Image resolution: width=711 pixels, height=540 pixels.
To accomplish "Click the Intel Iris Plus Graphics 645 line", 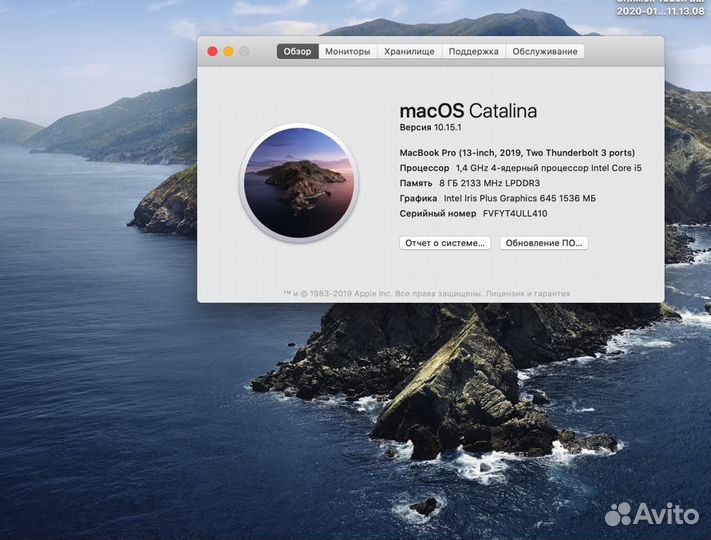I will coord(497,198).
